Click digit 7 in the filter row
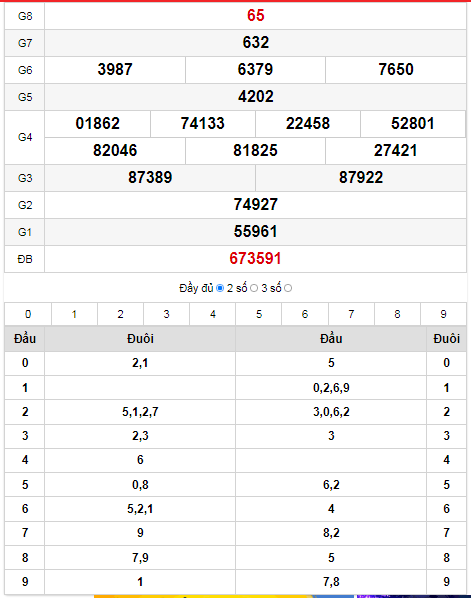 tap(351, 314)
